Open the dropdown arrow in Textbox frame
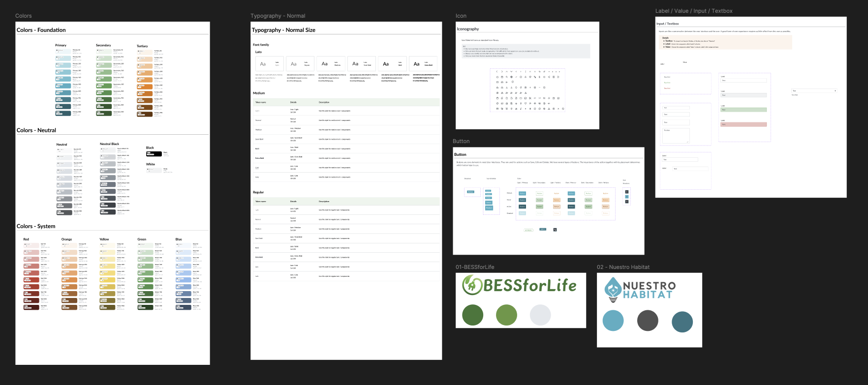Screen dimensions: 868x385 tap(835, 91)
